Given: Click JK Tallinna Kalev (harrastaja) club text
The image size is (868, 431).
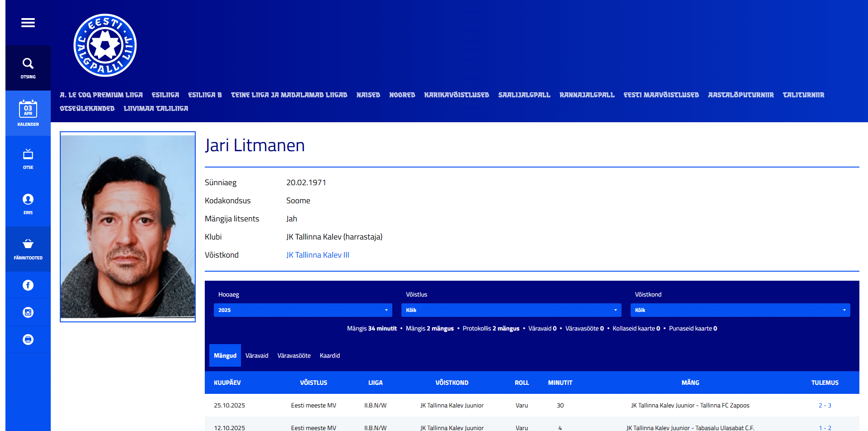Looking at the screenshot, I should click(x=334, y=237).
